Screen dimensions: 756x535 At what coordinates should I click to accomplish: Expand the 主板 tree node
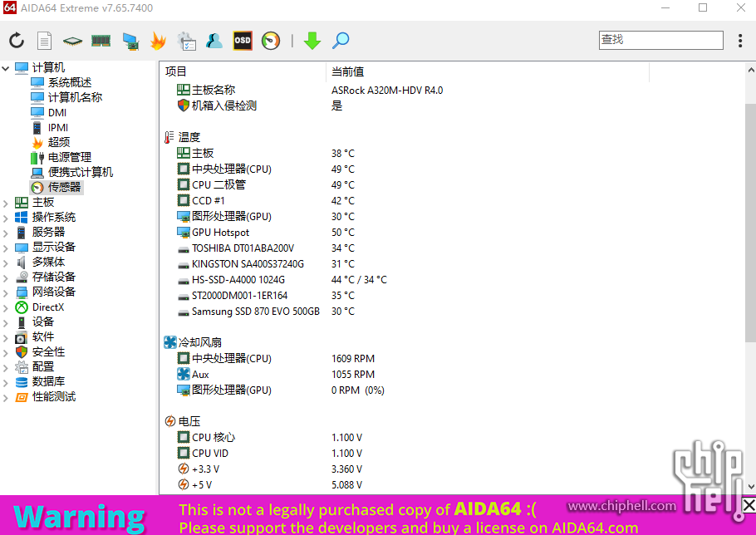(6, 203)
